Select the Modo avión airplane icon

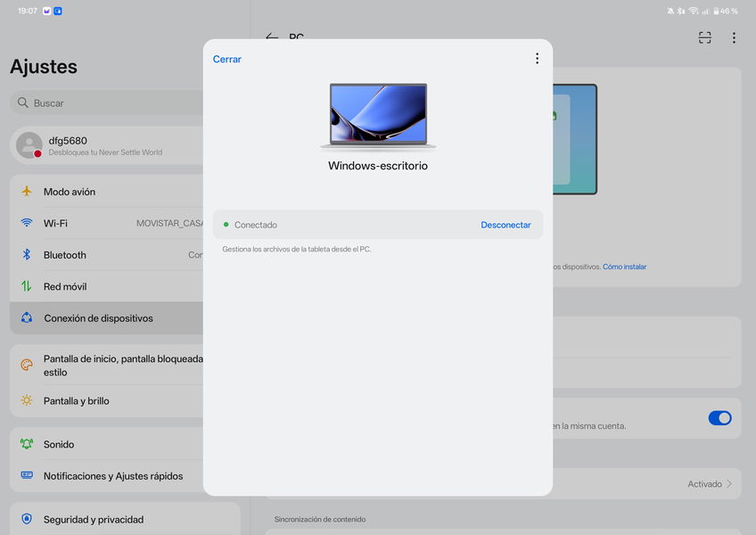[27, 192]
